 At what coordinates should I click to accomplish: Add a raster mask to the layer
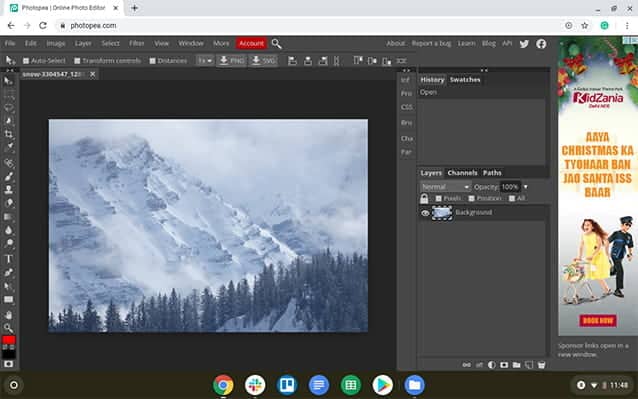tap(504, 365)
